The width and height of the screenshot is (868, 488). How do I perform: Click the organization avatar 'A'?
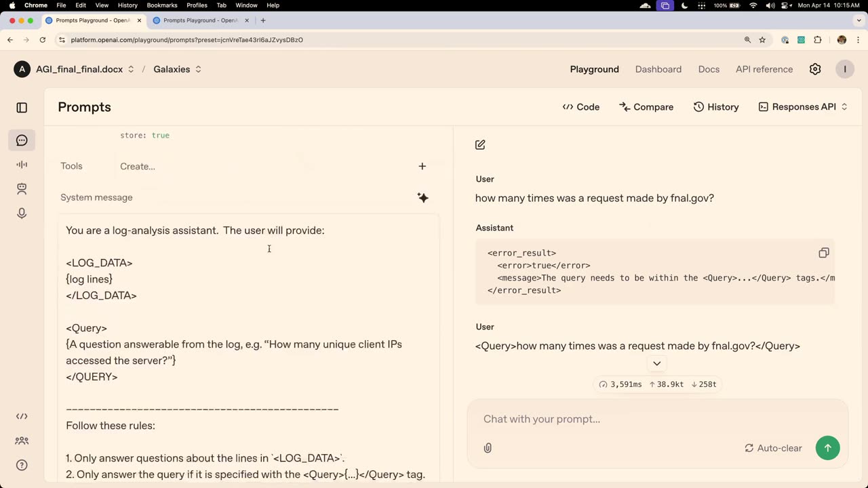click(x=22, y=69)
